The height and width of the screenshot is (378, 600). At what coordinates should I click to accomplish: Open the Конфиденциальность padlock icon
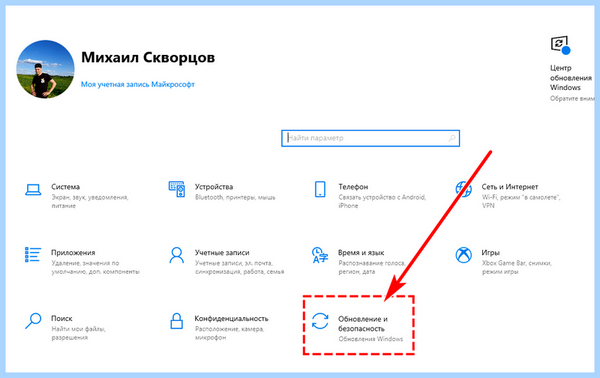pos(176,321)
